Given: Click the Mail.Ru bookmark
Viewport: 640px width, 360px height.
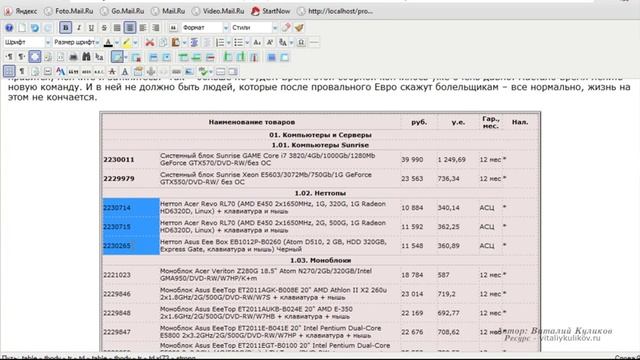Looking at the screenshot, I should tap(168, 11).
